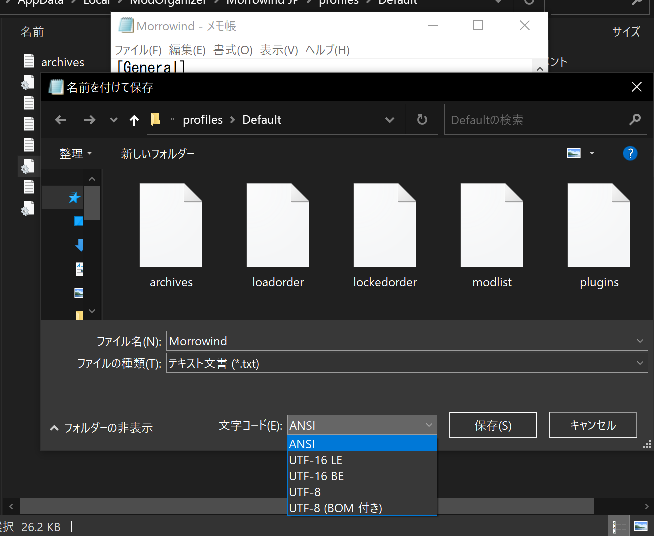The height and width of the screenshot is (536, 654).
Task: Open the help question mark icon
Action: (630, 153)
